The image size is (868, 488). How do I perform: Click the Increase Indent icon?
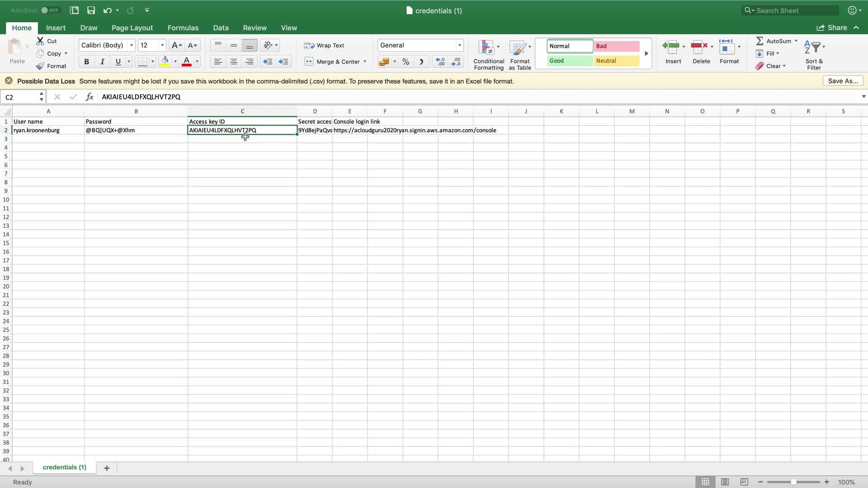[283, 61]
